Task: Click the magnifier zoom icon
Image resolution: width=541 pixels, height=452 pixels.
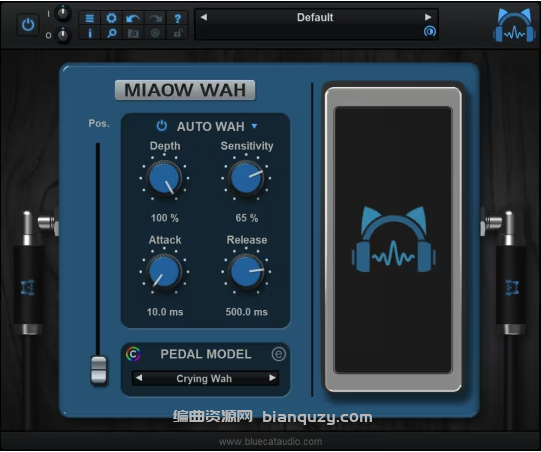Action: tap(111, 33)
